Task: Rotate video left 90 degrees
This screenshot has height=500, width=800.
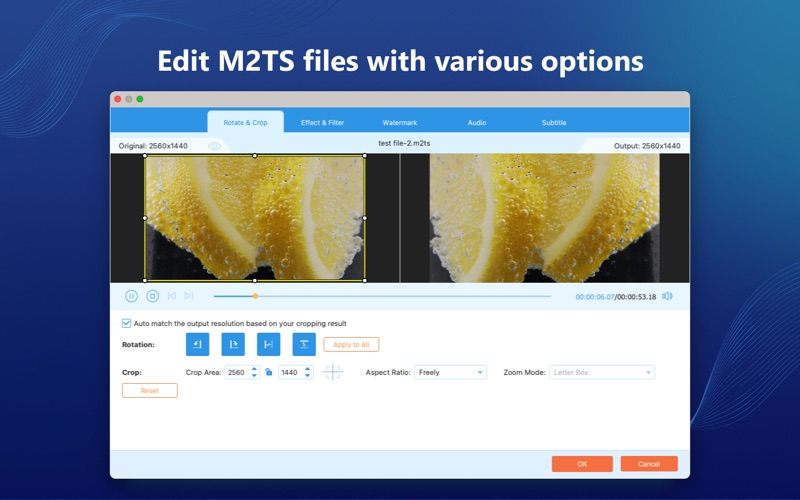Action: [x=197, y=344]
